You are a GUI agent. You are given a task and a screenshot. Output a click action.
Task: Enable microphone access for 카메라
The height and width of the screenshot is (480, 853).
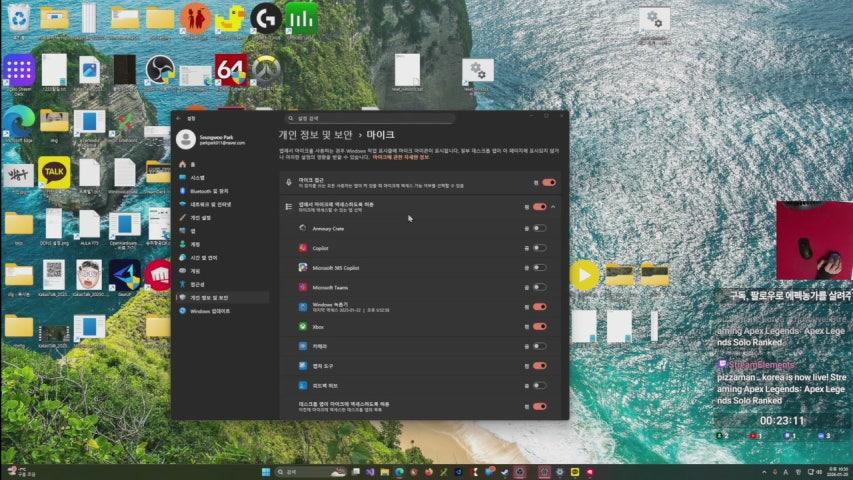pyautogui.click(x=540, y=346)
